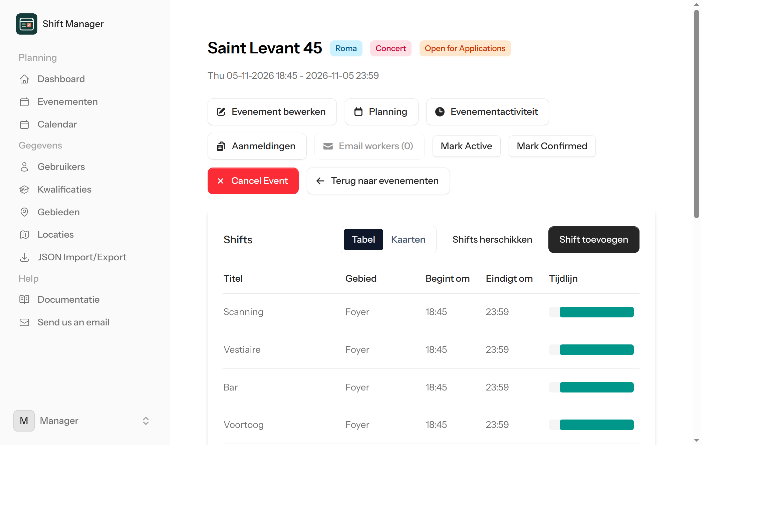Click the Documentatie book icon
The width and height of the screenshot is (766, 532).
coord(24,300)
